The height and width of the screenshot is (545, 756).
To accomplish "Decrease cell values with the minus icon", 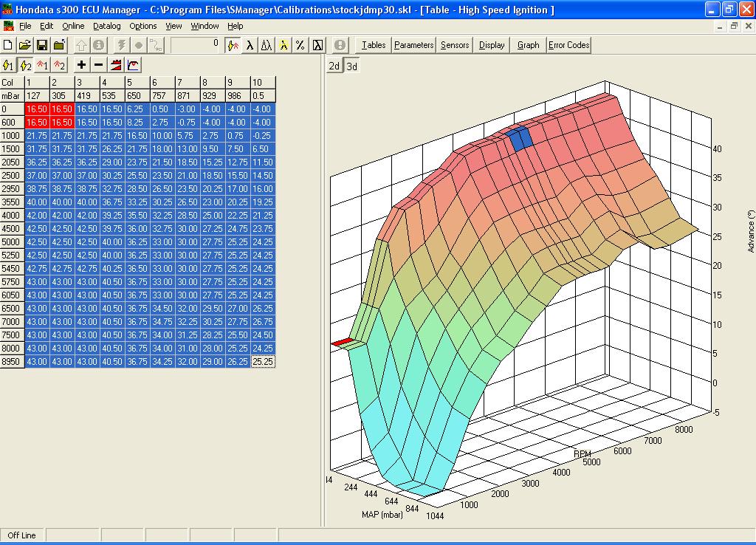I will click(x=97, y=65).
